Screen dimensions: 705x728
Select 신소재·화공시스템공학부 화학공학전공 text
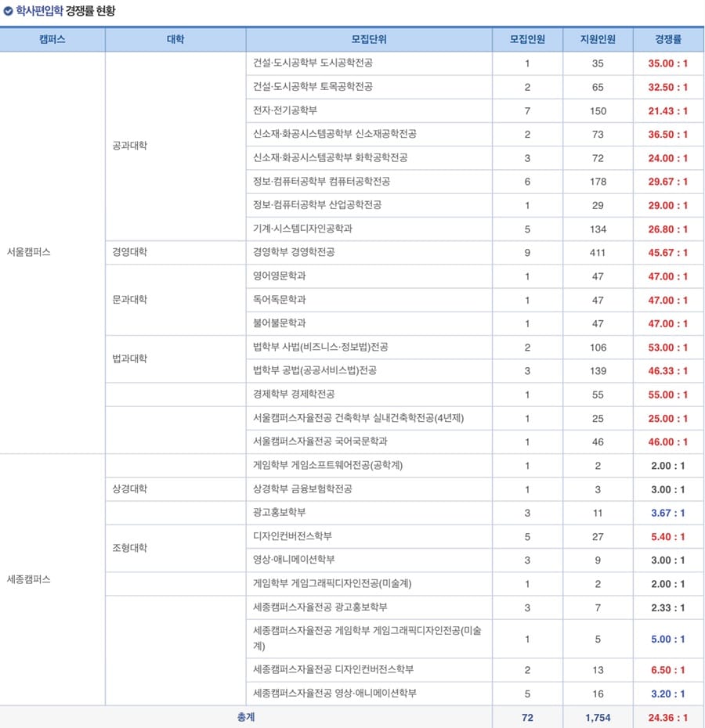[330, 157]
